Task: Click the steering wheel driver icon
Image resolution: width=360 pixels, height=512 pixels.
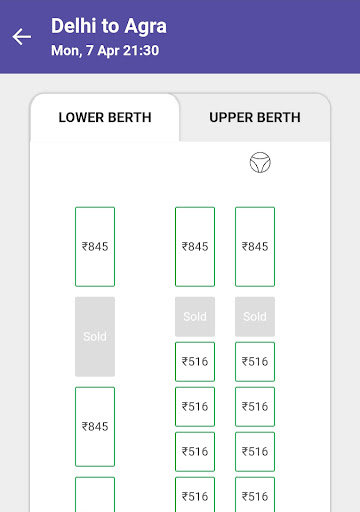Action: pos(260,162)
